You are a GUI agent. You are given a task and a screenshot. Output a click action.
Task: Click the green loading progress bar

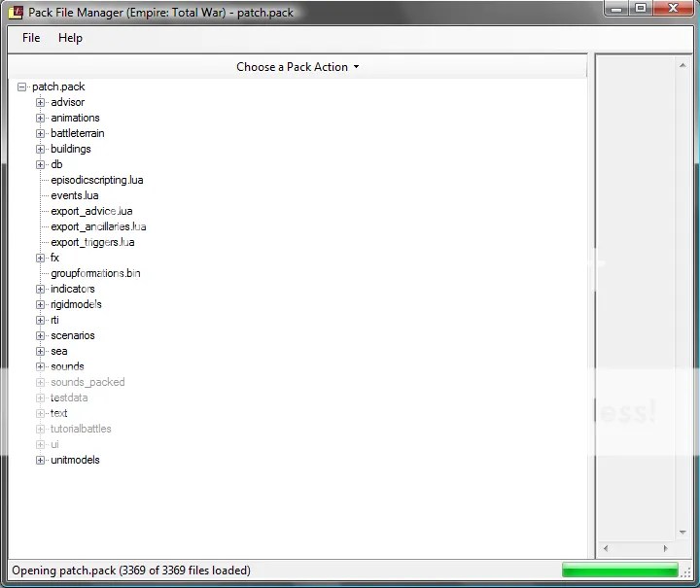pos(620,571)
